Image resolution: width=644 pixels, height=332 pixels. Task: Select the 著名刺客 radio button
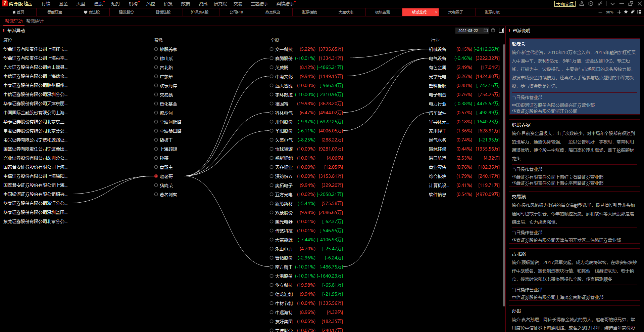click(x=156, y=194)
